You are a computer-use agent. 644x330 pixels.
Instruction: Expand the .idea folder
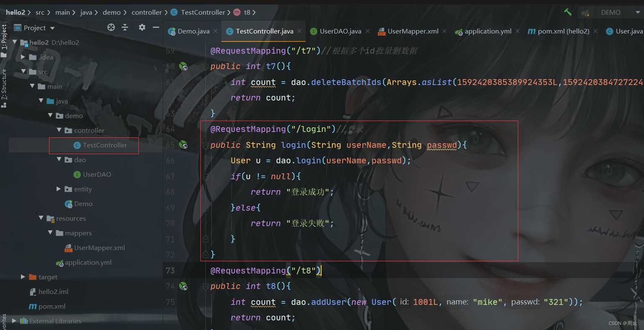coord(23,57)
